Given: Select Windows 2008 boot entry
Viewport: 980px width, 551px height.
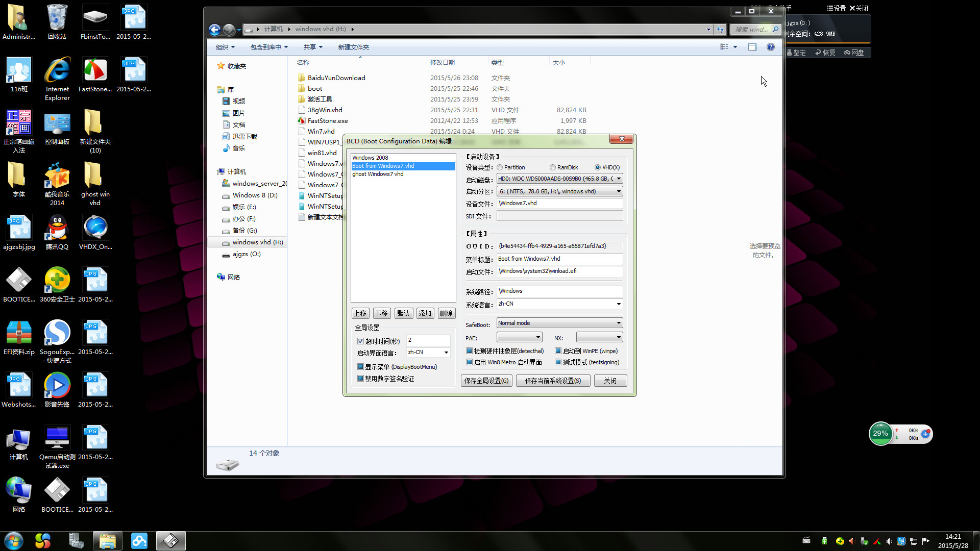Looking at the screenshot, I should point(403,158).
